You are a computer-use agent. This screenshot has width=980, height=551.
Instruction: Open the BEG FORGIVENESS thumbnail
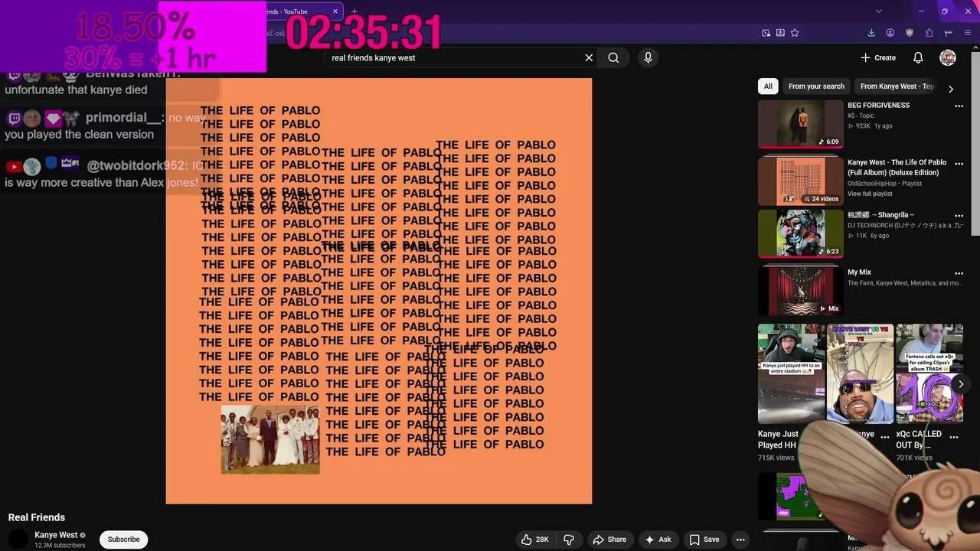[x=800, y=123]
